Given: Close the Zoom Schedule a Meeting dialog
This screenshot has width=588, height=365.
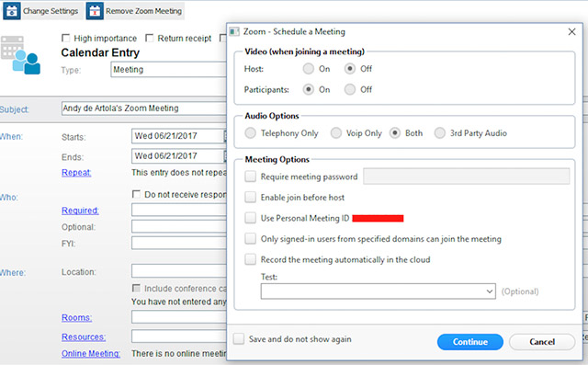Looking at the screenshot, I should click(x=571, y=32).
